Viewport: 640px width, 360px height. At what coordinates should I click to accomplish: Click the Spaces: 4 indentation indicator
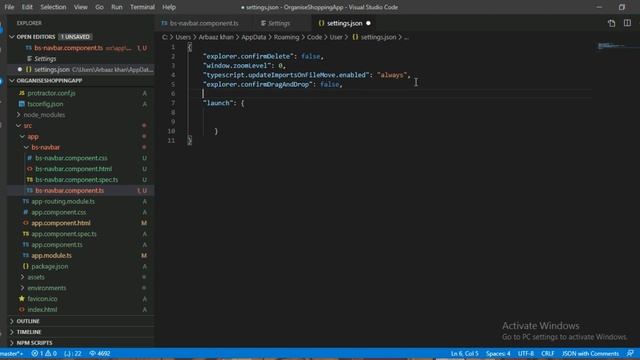click(x=498, y=353)
